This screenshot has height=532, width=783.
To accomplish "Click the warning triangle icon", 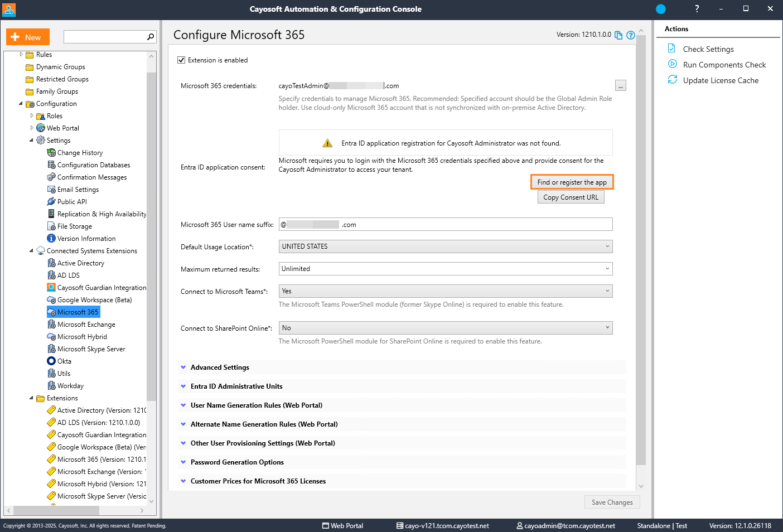I will click(327, 143).
